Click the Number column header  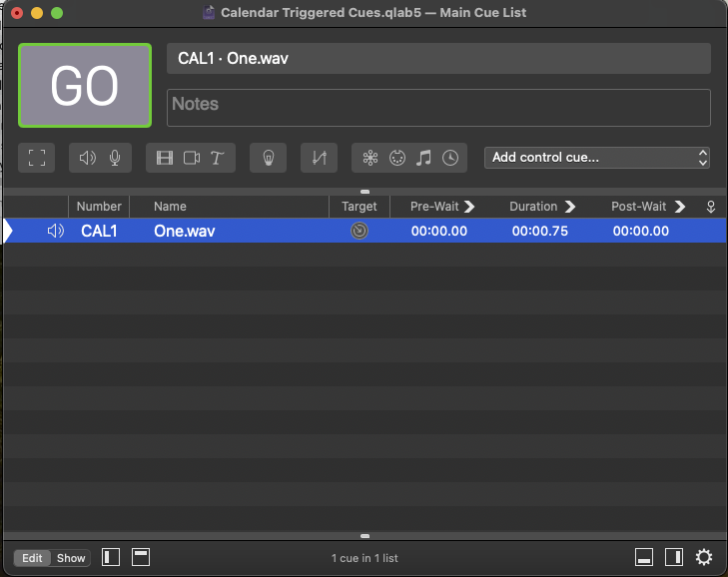click(x=99, y=207)
